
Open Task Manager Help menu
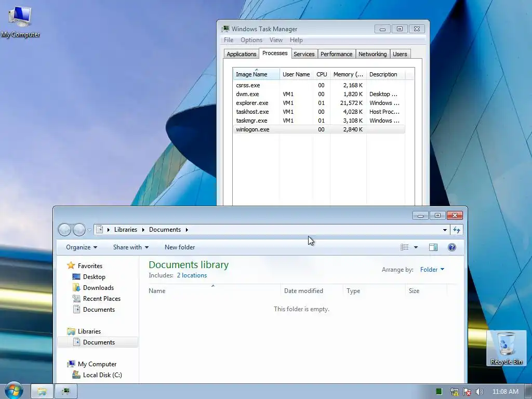(296, 40)
